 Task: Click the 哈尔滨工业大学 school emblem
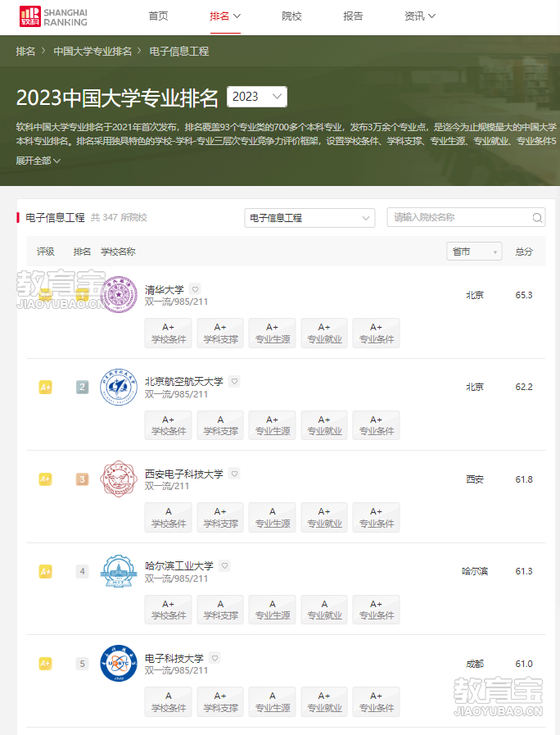[119, 571]
